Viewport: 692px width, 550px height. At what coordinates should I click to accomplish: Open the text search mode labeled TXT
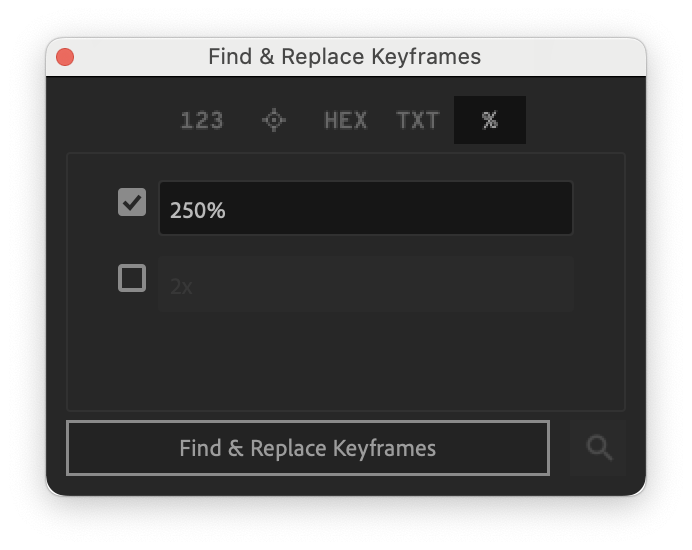pos(417,120)
